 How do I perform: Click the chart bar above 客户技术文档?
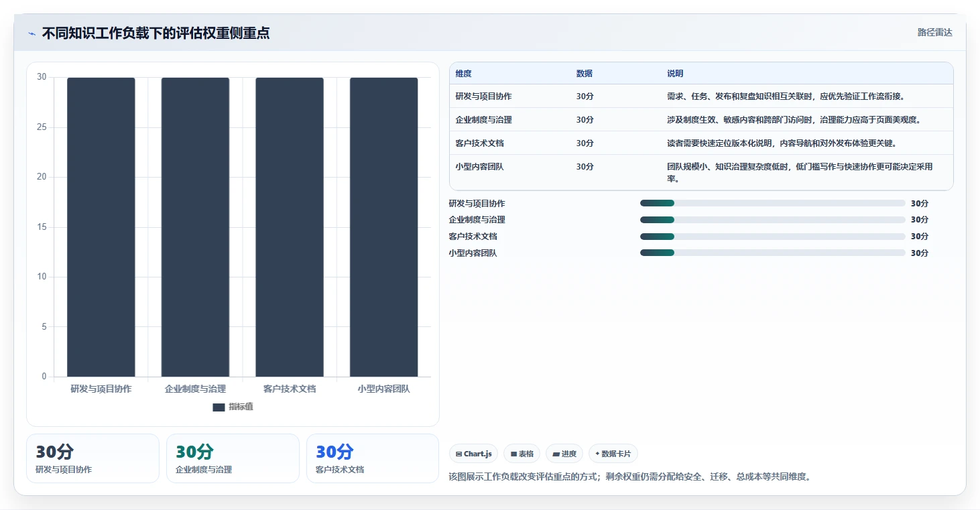click(x=290, y=227)
